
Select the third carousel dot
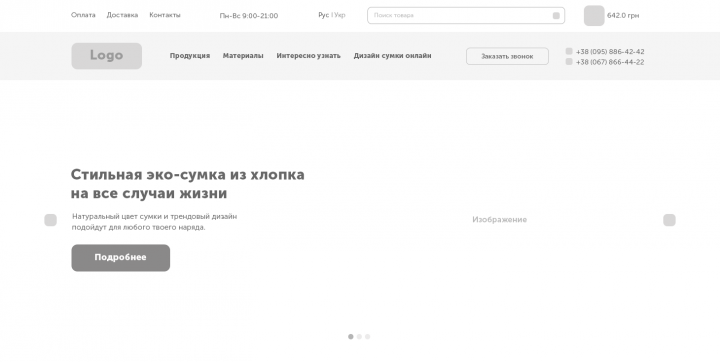367,337
